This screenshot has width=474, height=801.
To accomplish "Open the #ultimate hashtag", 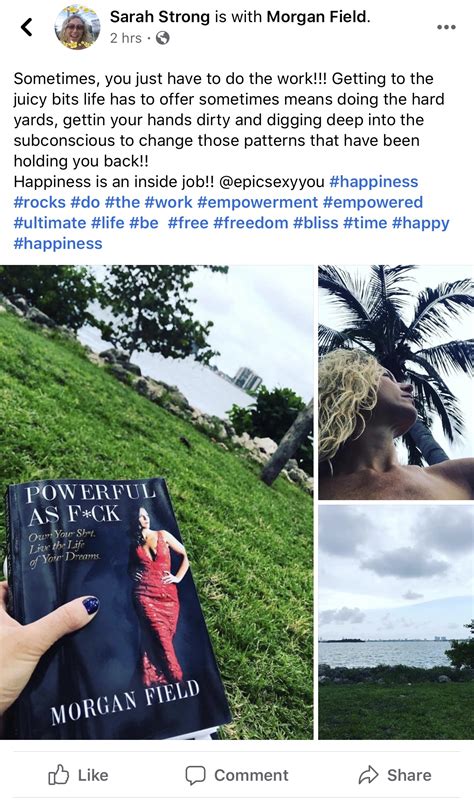I will pyautogui.click(x=50, y=223).
